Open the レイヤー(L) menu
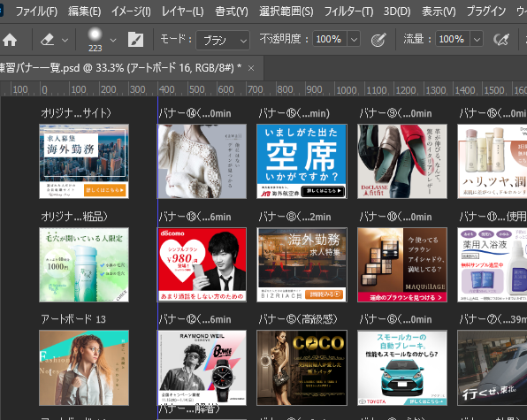Viewport: 527px width, 420px height. [182, 11]
